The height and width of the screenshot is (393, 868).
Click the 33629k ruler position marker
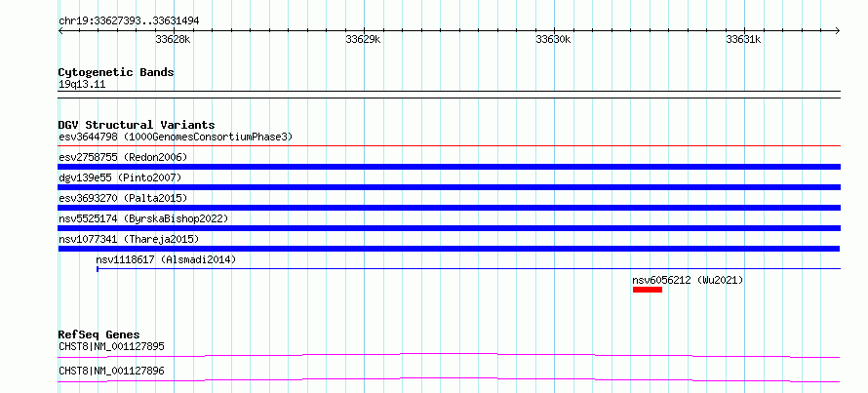pyautogui.click(x=363, y=40)
